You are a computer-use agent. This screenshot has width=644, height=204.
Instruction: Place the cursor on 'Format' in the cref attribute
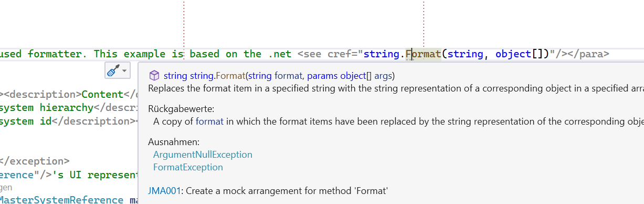click(423, 54)
